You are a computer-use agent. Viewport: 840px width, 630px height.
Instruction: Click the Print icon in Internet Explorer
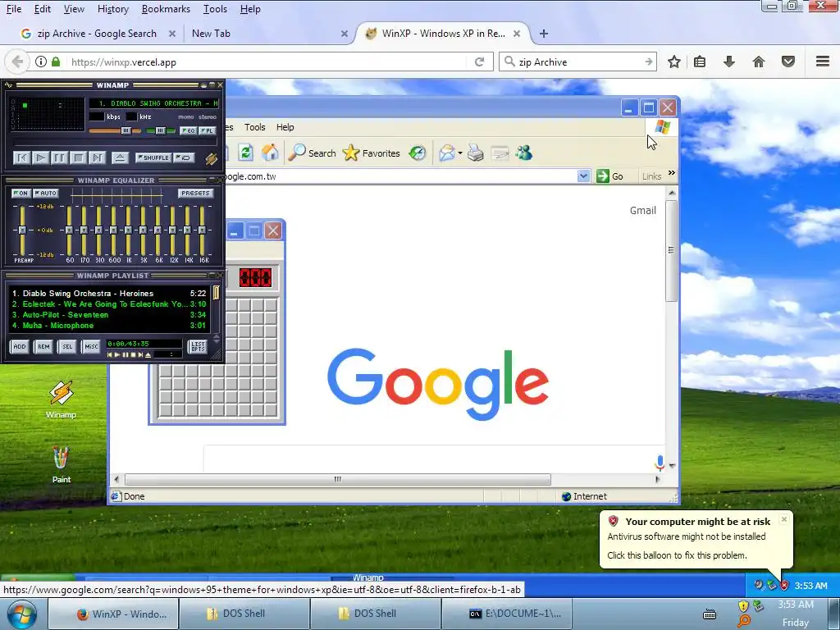pos(475,153)
